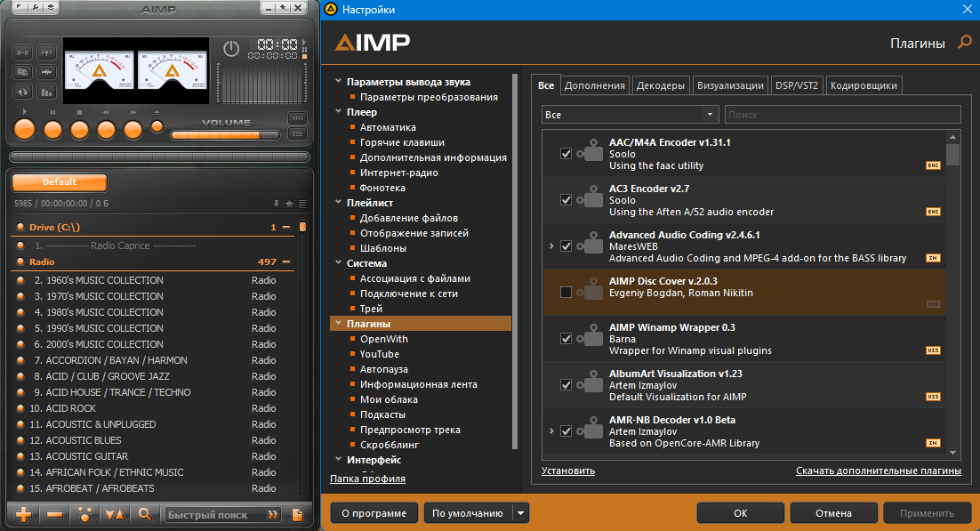Click the power icon beside the timer

point(231,48)
